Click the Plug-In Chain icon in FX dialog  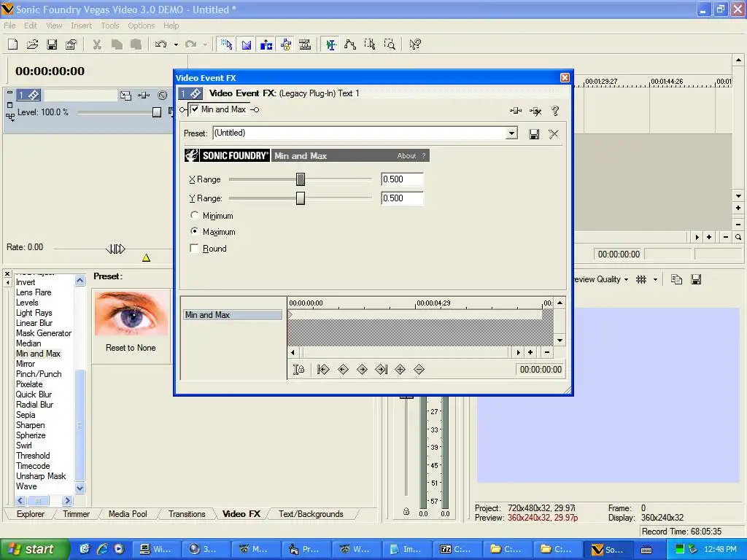tap(516, 111)
